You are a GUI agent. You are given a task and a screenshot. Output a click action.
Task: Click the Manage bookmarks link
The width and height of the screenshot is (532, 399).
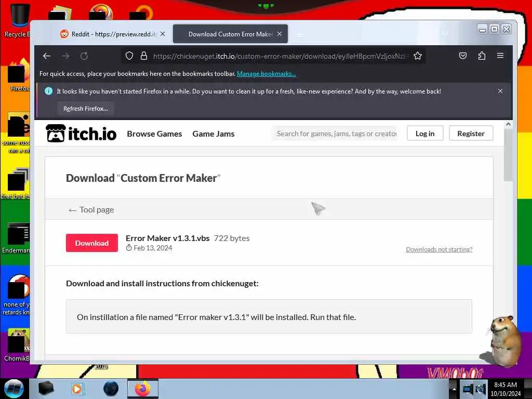click(x=267, y=74)
